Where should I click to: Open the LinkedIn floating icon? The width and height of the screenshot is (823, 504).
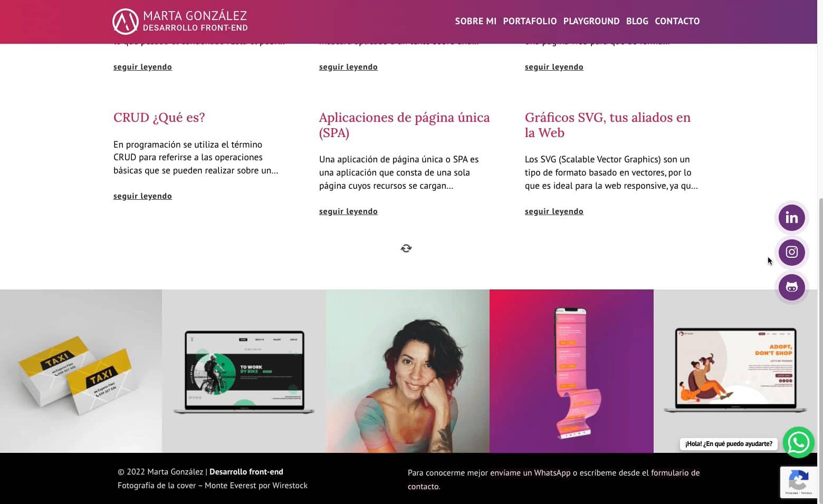(791, 217)
